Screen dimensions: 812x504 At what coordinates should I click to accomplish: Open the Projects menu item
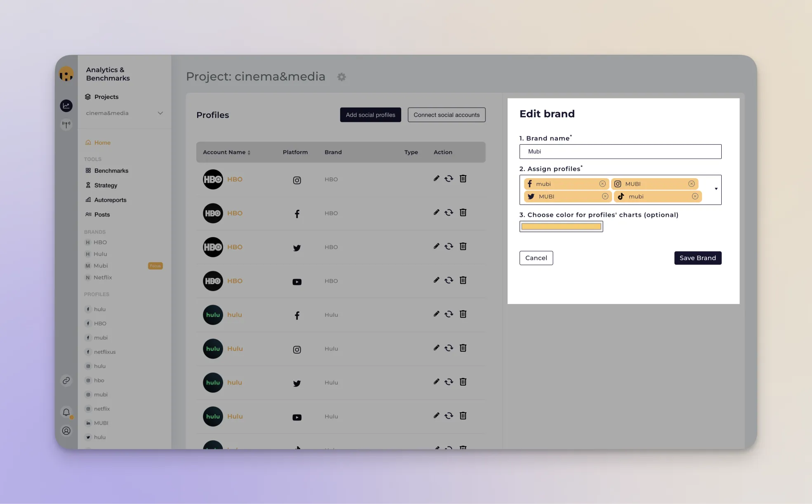pyautogui.click(x=102, y=97)
